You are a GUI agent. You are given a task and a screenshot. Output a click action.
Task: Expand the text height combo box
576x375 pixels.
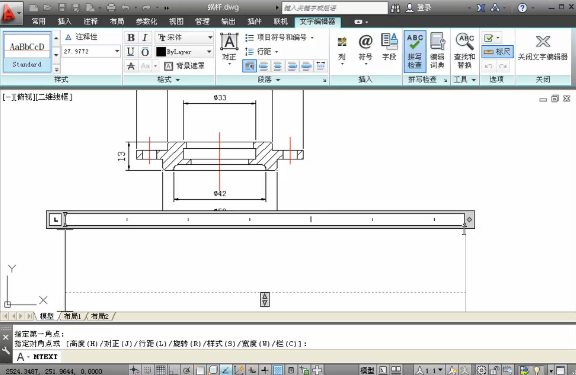(x=117, y=51)
